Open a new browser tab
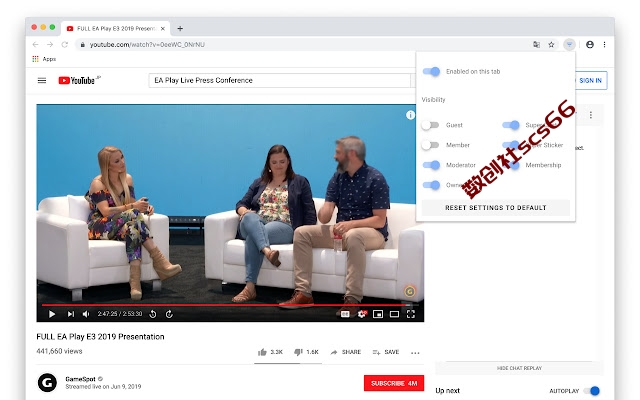Image resolution: width=640 pixels, height=400 pixels. coord(180,29)
